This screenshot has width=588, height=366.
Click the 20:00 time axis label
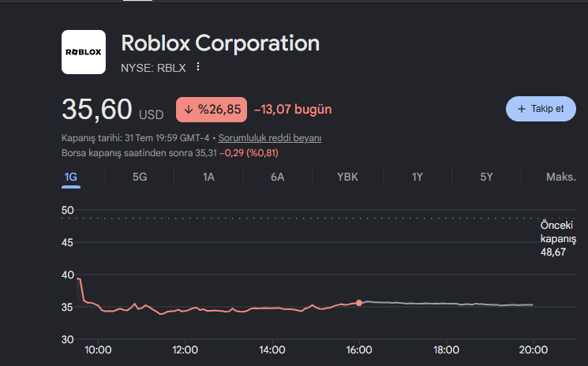534,350
